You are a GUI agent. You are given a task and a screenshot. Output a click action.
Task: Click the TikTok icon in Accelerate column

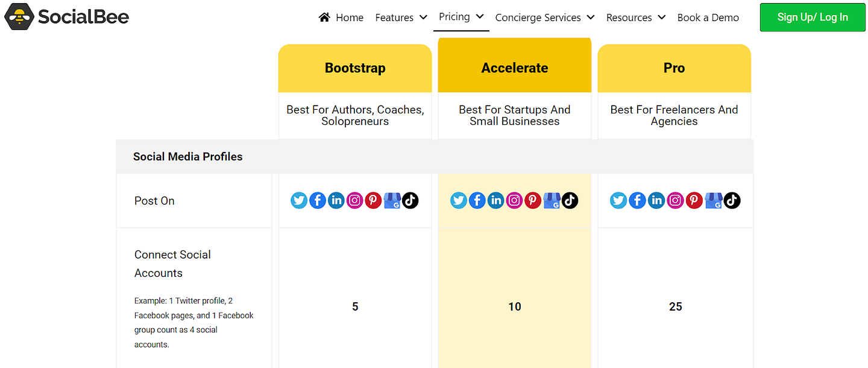(570, 200)
